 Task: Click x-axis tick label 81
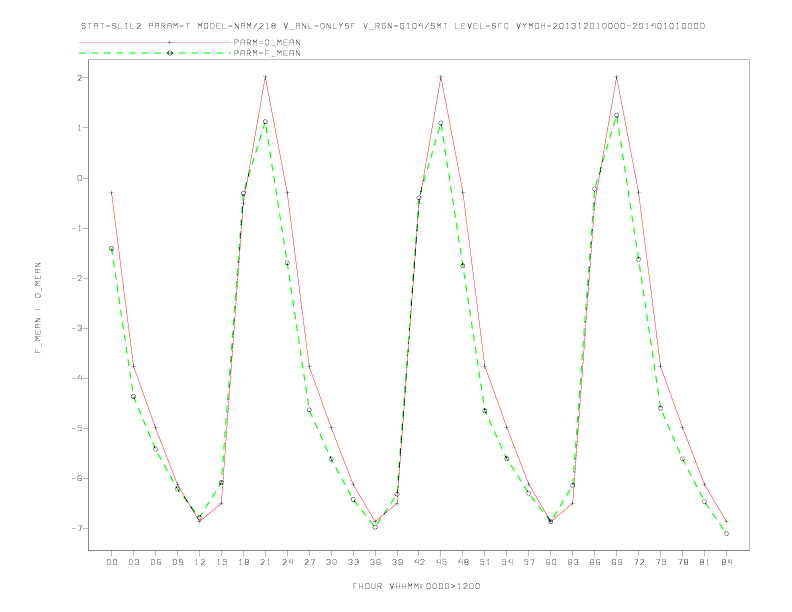tap(705, 562)
